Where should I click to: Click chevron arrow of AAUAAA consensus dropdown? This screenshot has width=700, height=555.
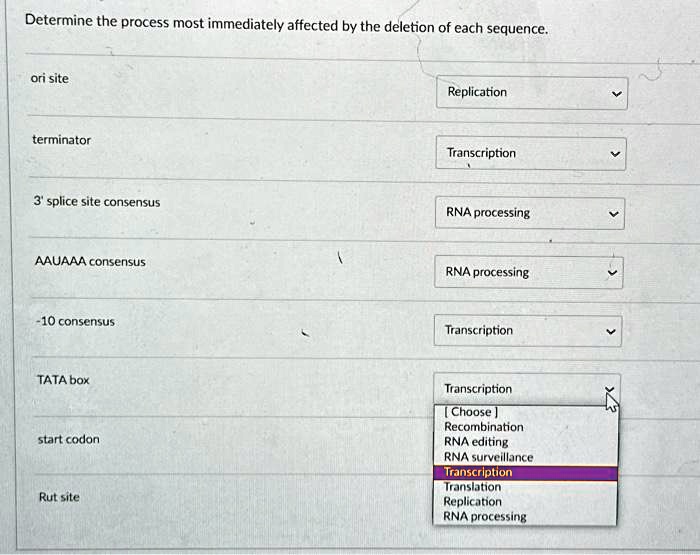612,273
